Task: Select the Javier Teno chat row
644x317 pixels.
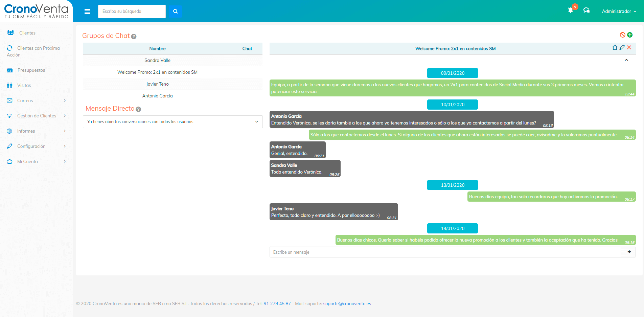Action: coord(172,84)
